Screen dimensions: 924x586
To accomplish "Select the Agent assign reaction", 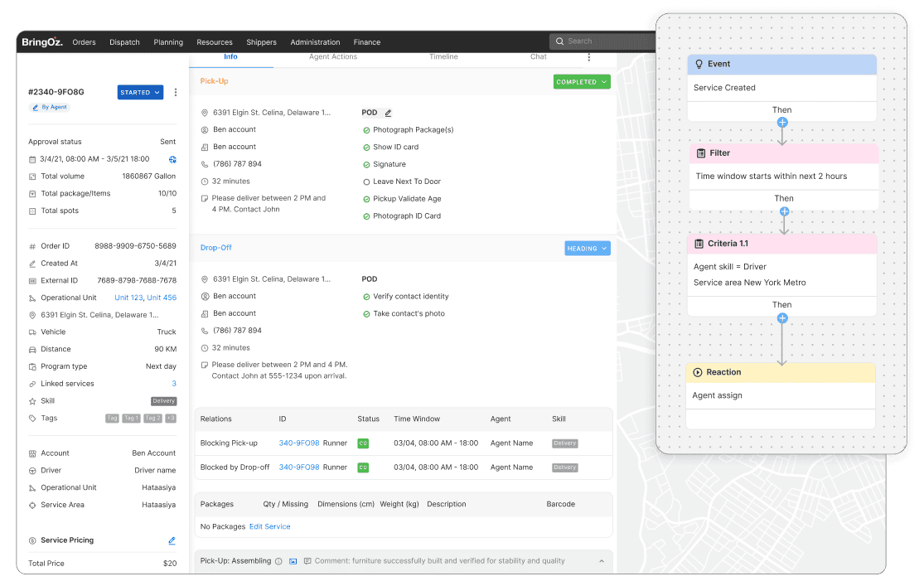I will pos(717,395).
